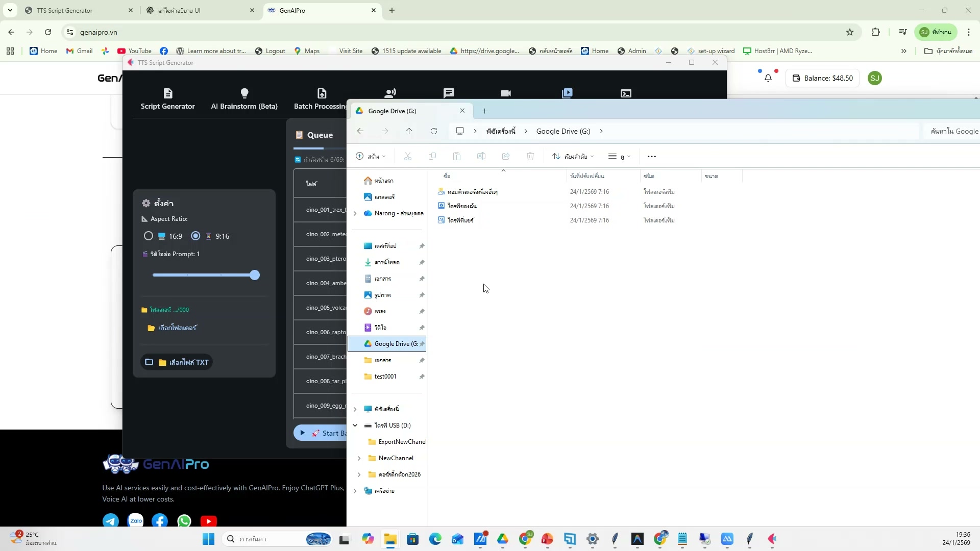Expand the NewChannel folder node
980x551 pixels.
click(359, 458)
